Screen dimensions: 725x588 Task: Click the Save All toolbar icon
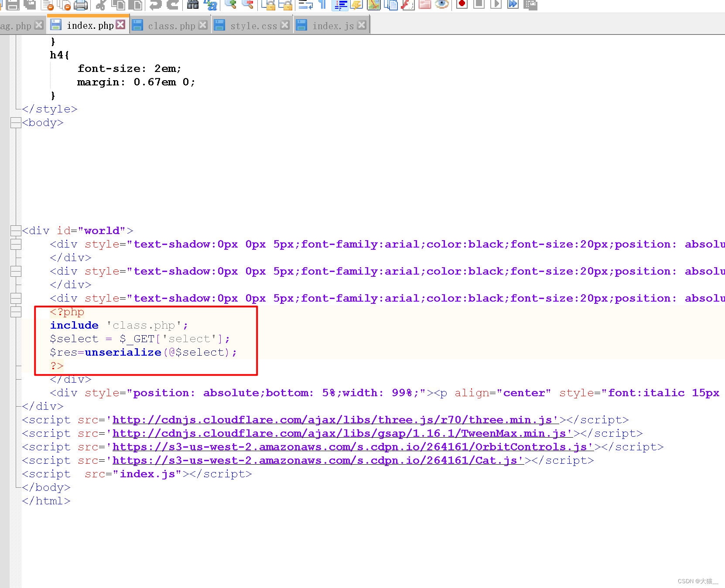(x=30, y=5)
